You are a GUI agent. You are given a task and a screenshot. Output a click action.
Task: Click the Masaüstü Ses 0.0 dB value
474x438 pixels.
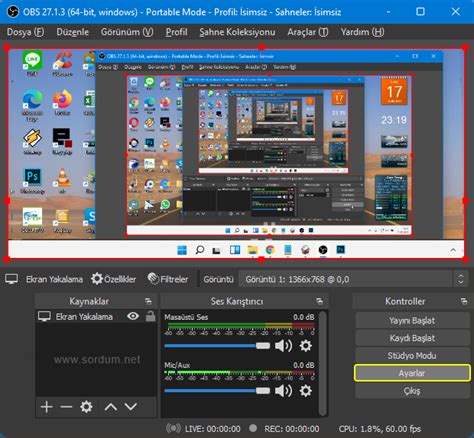coord(304,317)
